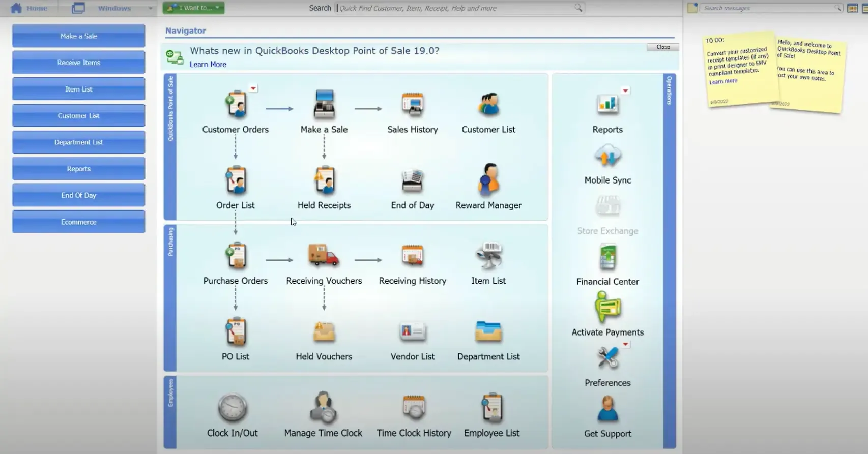Open Financial Center icon
The image size is (868, 454).
(607, 257)
